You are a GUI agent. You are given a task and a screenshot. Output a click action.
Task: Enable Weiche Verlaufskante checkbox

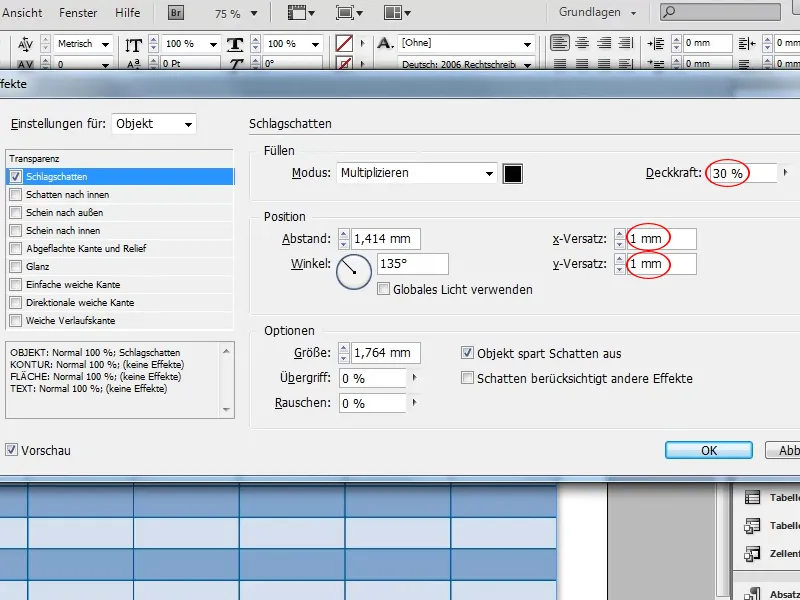15,320
